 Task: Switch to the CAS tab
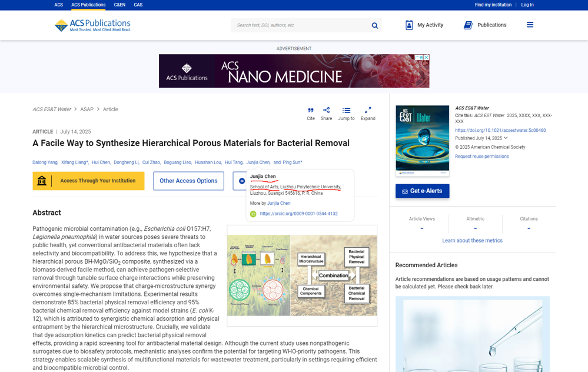click(x=138, y=5)
